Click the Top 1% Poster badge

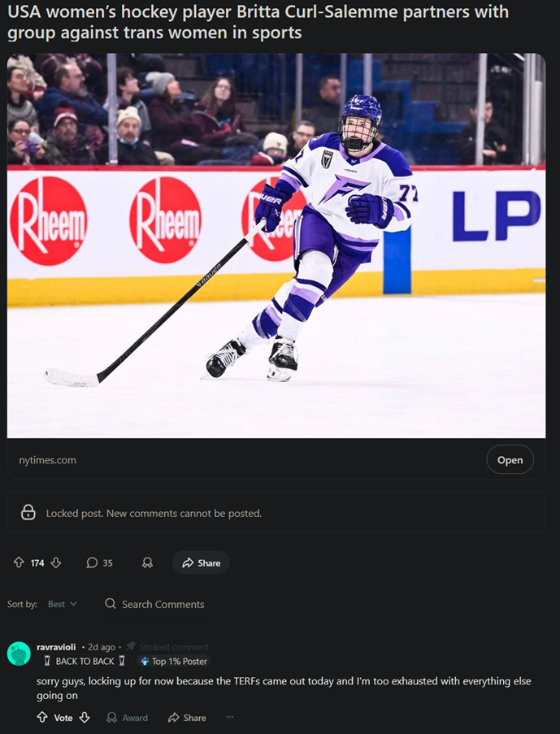tap(175, 662)
